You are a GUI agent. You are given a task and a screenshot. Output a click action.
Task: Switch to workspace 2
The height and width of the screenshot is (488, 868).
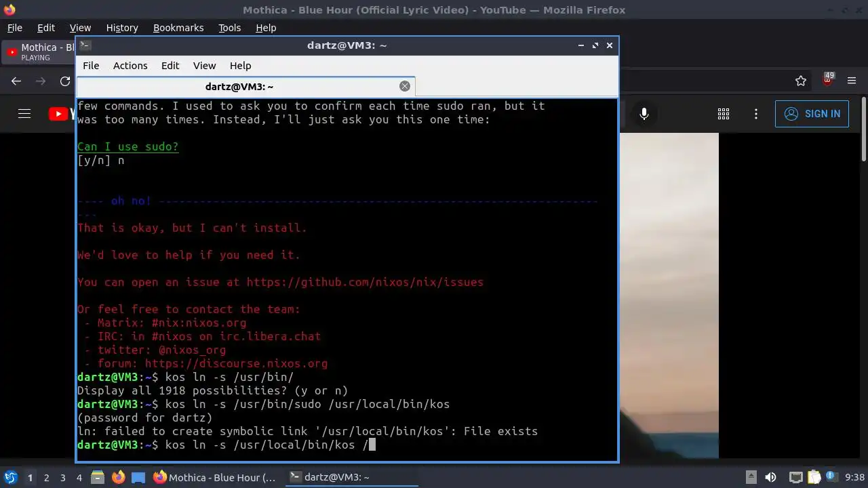tap(46, 478)
